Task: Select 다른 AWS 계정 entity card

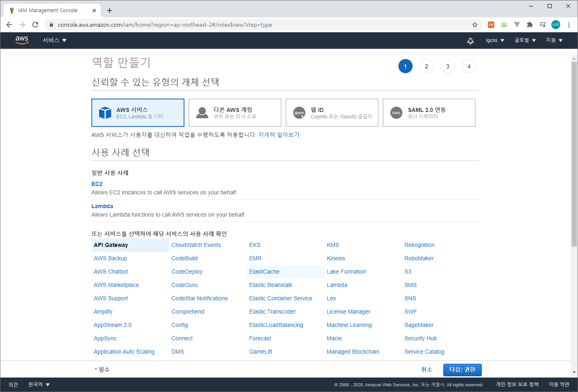Action: point(235,113)
